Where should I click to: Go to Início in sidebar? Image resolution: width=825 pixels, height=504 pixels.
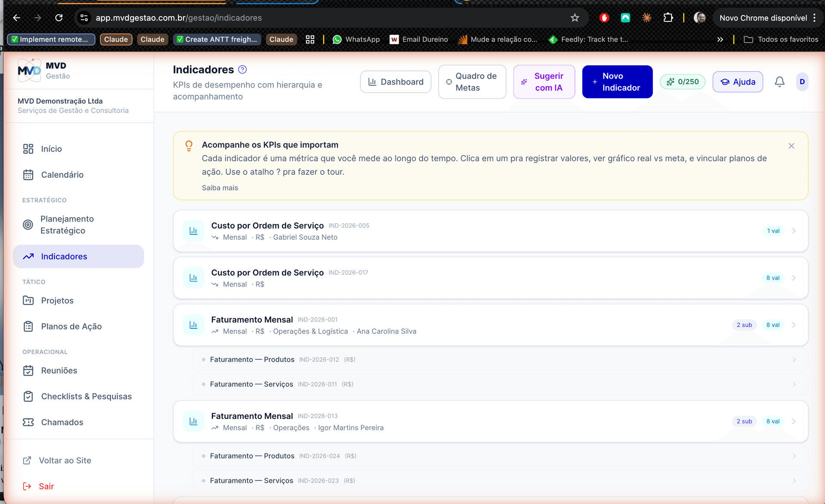point(79,149)
